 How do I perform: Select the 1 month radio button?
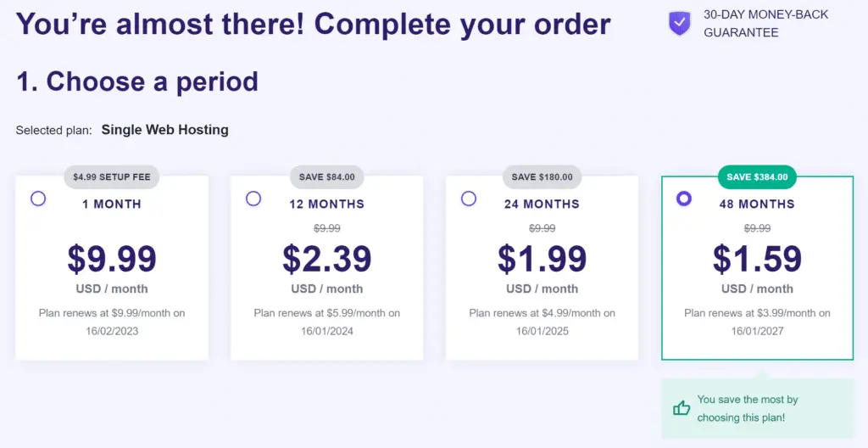[x=38, y=199]
